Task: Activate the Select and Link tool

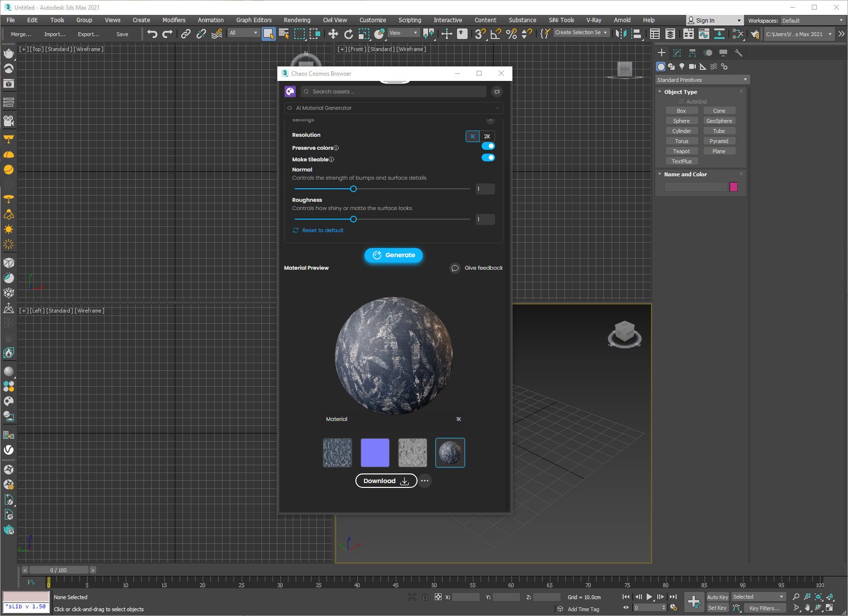Action: pos(185,34)
